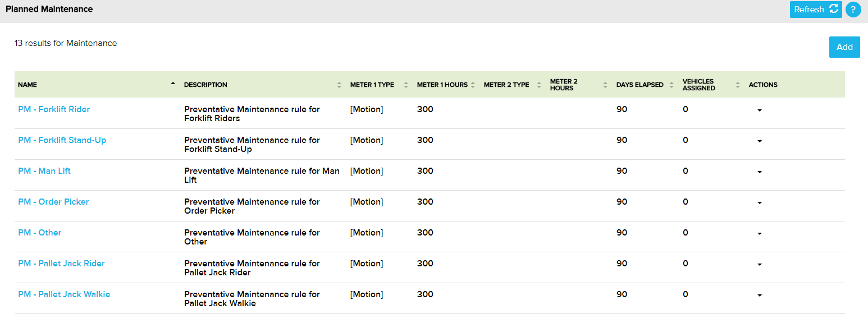868x314 pixels.
Task: Click the Add button
Action: pos(844,47)
